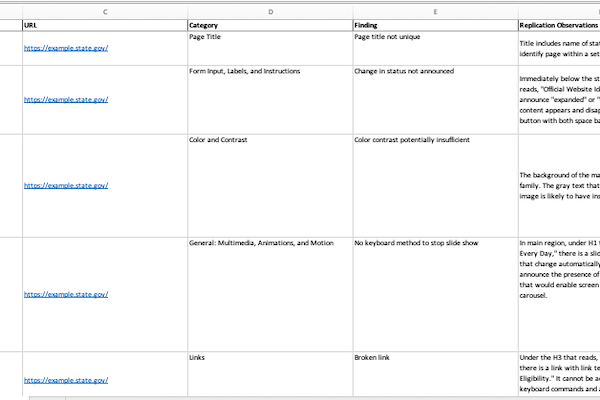
Task: Select the "Links" category cell
Action: point(270,374)
